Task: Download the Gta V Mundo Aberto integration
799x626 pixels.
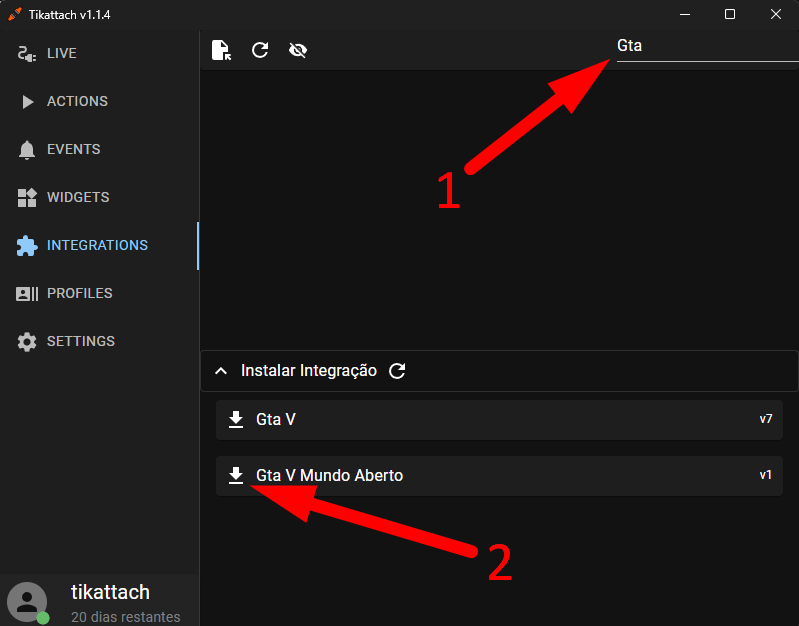Action: [235, 476]
